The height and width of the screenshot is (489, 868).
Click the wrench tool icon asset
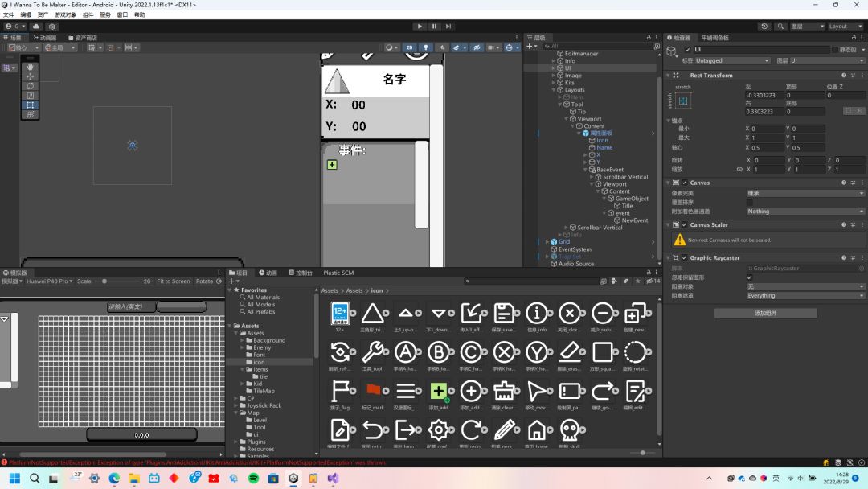pos(371,351)
